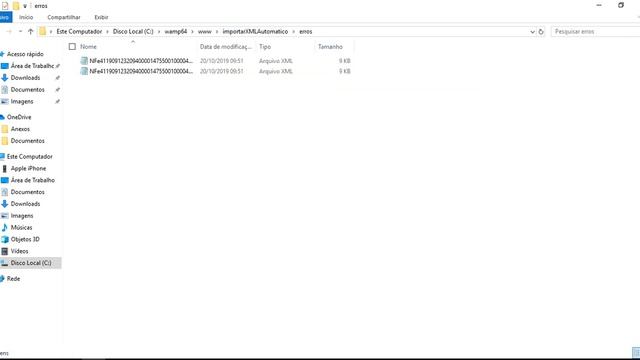Click importarXMLAutomatico in the breadcrumb path

point(255,31)
